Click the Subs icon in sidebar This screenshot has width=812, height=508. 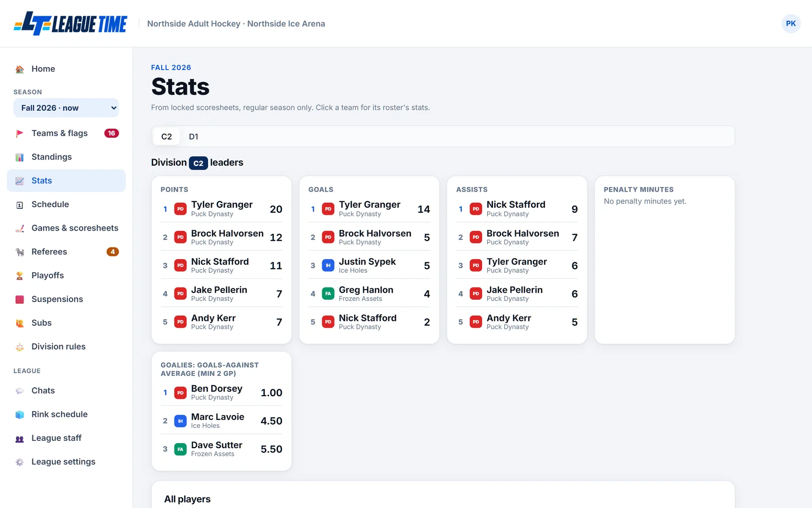point(20,323)
